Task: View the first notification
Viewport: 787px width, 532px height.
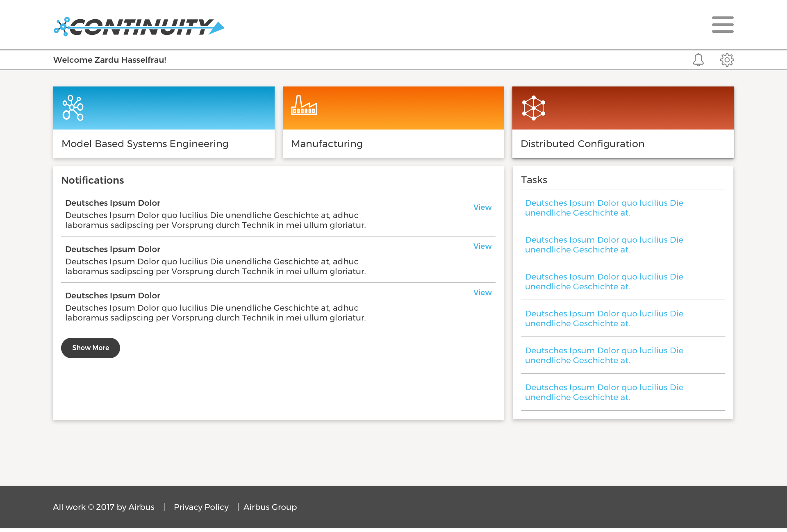Action: [x=482, y=207]
